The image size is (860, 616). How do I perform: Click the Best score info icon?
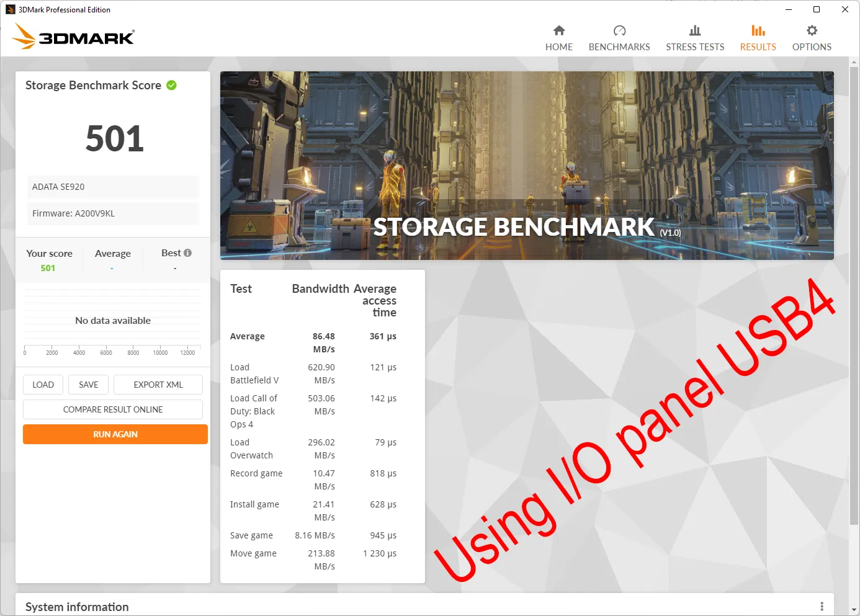(x=188, y=252)
